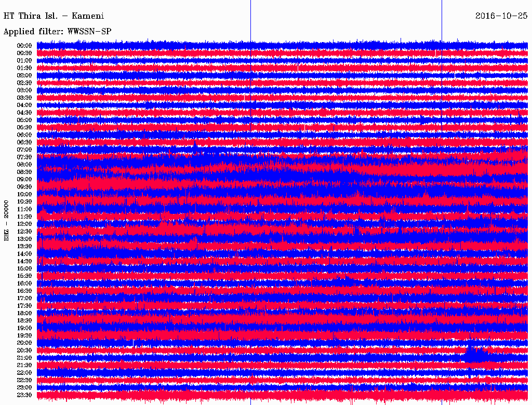Select the 00:30 time label

[24, 53]
